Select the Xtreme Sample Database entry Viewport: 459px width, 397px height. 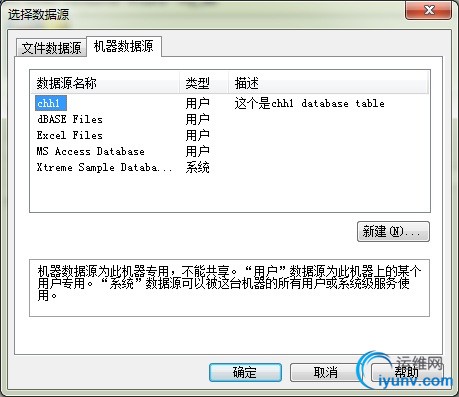(104, 167)
